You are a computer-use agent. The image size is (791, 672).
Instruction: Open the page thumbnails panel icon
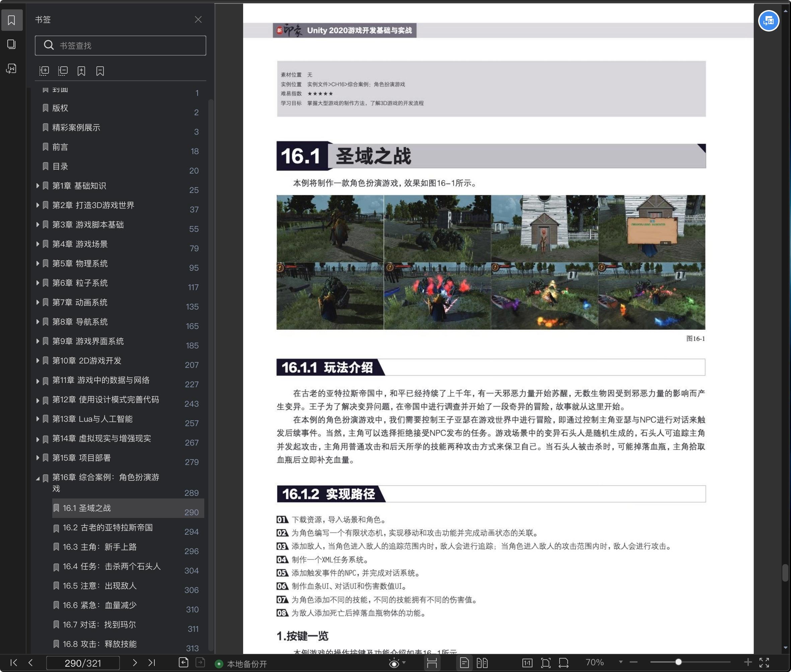click(x=12, y=44)
